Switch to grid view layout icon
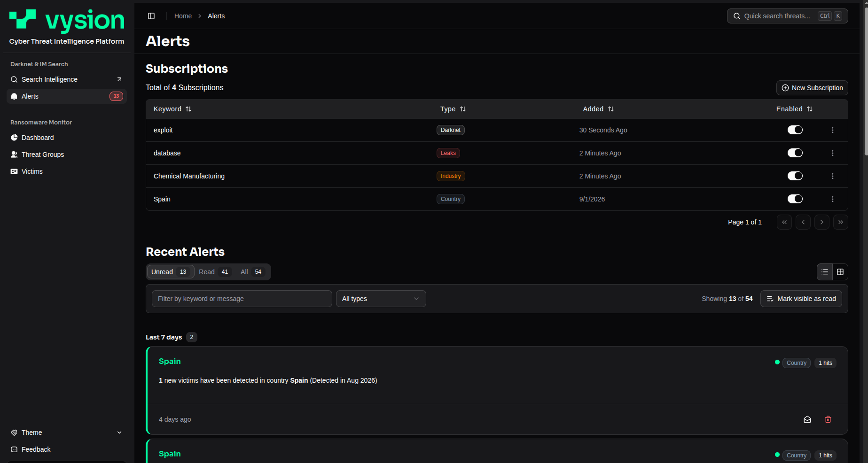The height and width of the screenshot is (463, 868). pos(840,272)
